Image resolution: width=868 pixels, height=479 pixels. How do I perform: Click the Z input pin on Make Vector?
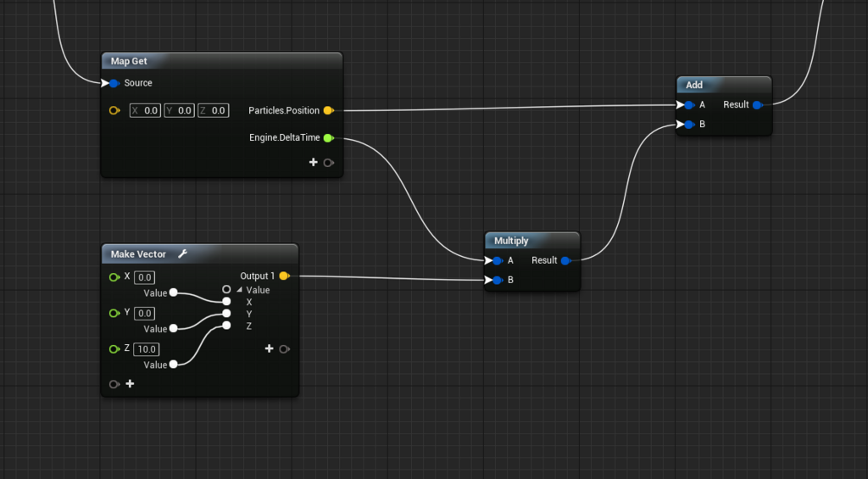pos(114,349)
